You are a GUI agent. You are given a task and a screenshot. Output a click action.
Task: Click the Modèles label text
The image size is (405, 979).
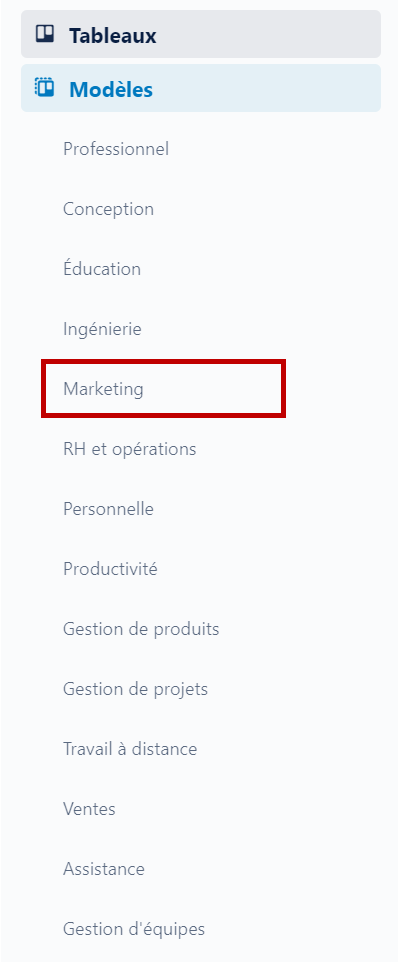(x=111, y=89)
